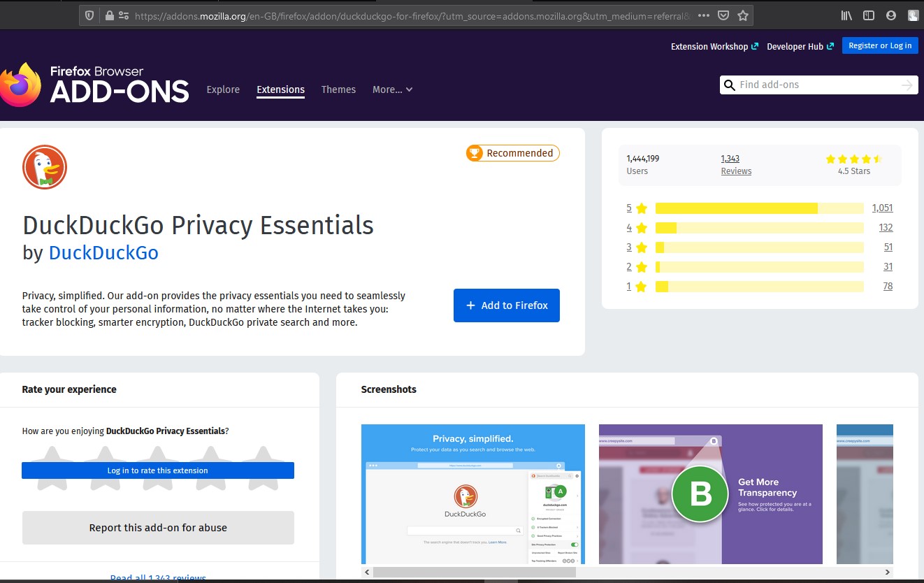924x583 pixels.
Task: Submit search with the arrow icon
Action: [907, 85]
